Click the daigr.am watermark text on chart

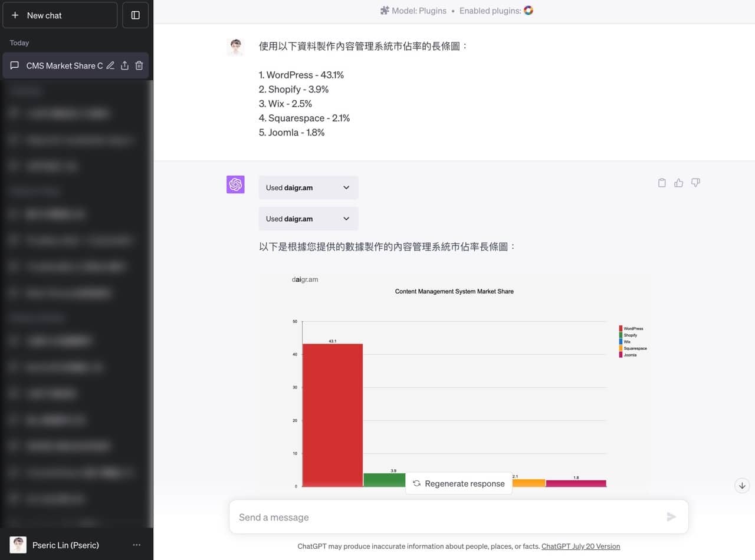coord(305,279)
